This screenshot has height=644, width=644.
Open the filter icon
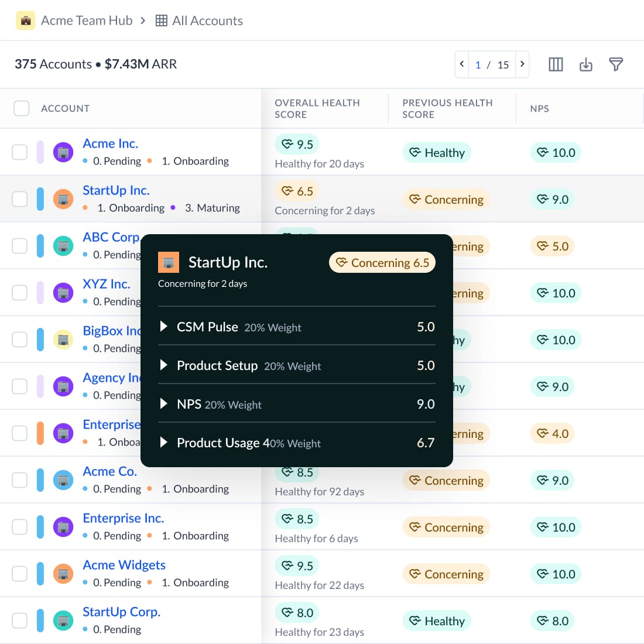tap(616, 64)
